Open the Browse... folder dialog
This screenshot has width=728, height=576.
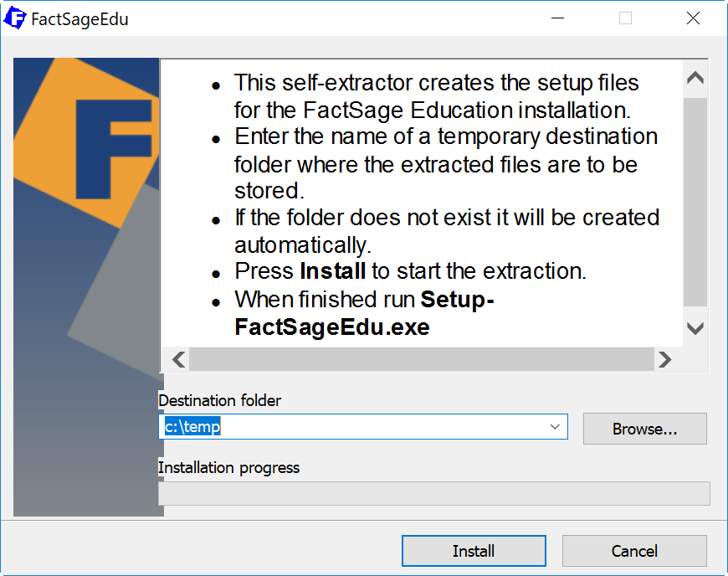pos(645,429)
